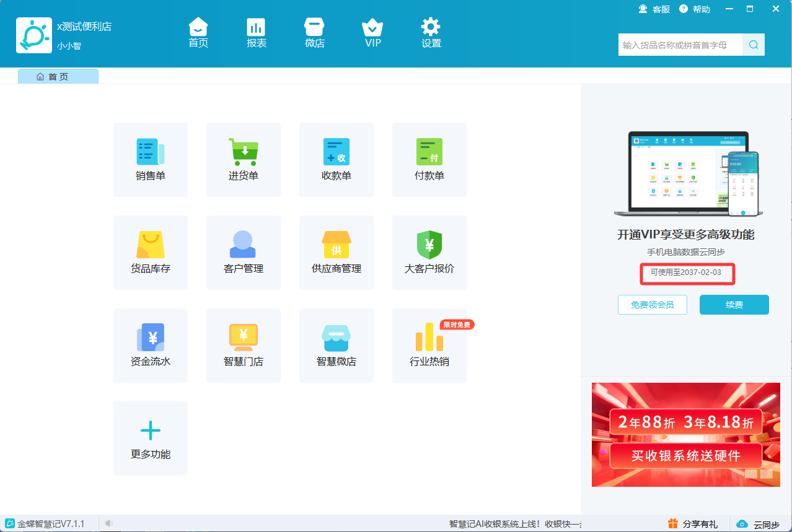Open 行业热销 industry bestsellers
Image resolution: width=792 pixels, height=532 pixels.
click(x=429, y=346)
